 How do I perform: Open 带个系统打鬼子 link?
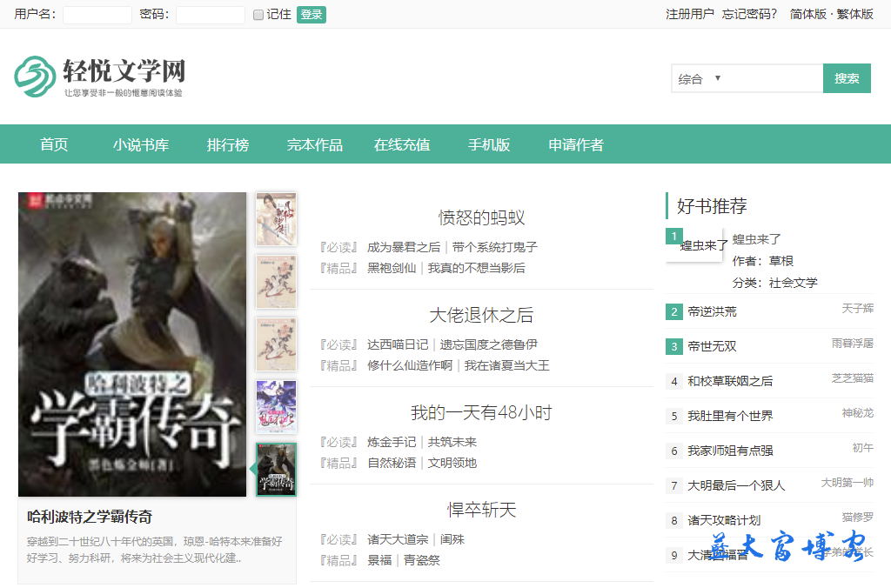(494, 247)
